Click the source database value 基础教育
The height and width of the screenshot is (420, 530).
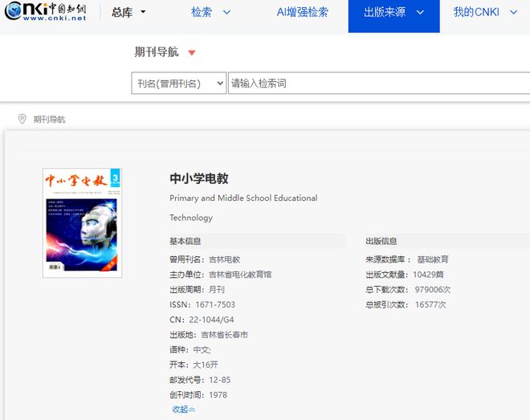tap(433, 259)
